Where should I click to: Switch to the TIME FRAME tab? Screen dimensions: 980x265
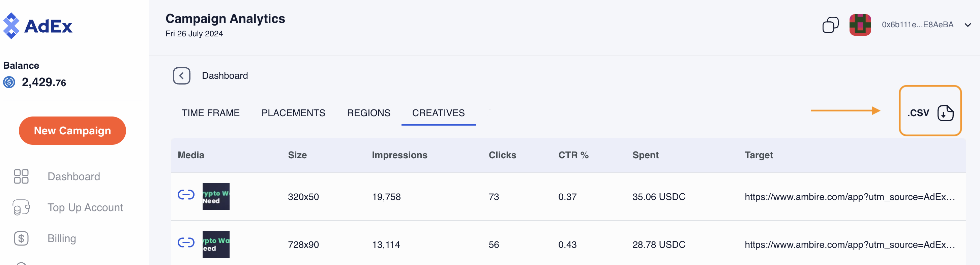point(210,113)
